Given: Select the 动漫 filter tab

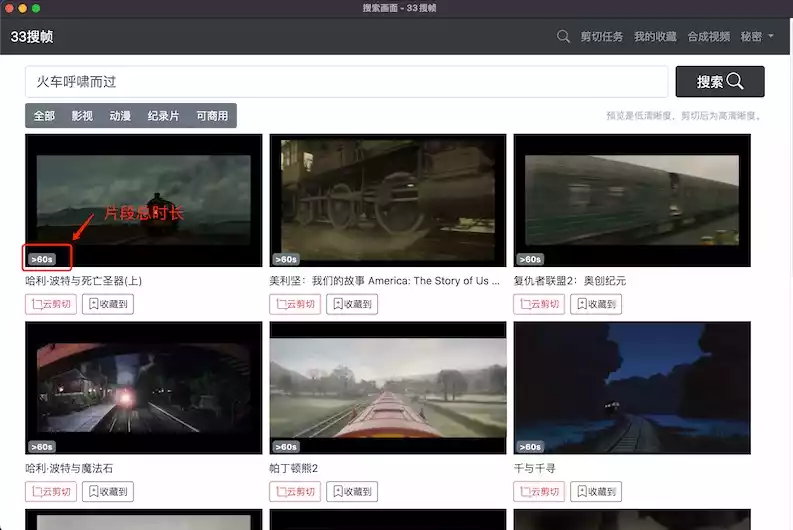Looking at the screenshot, I should pyautogui.click(x=120, y=116).
